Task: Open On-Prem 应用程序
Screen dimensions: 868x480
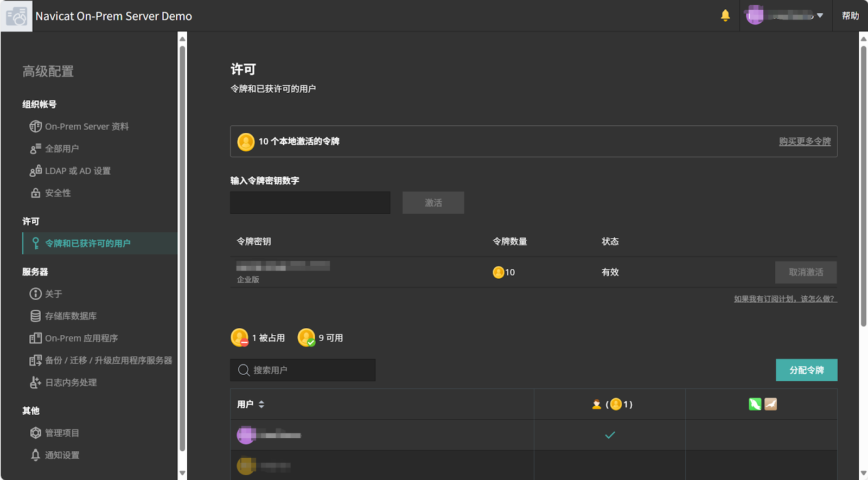Action: [81, 338]
